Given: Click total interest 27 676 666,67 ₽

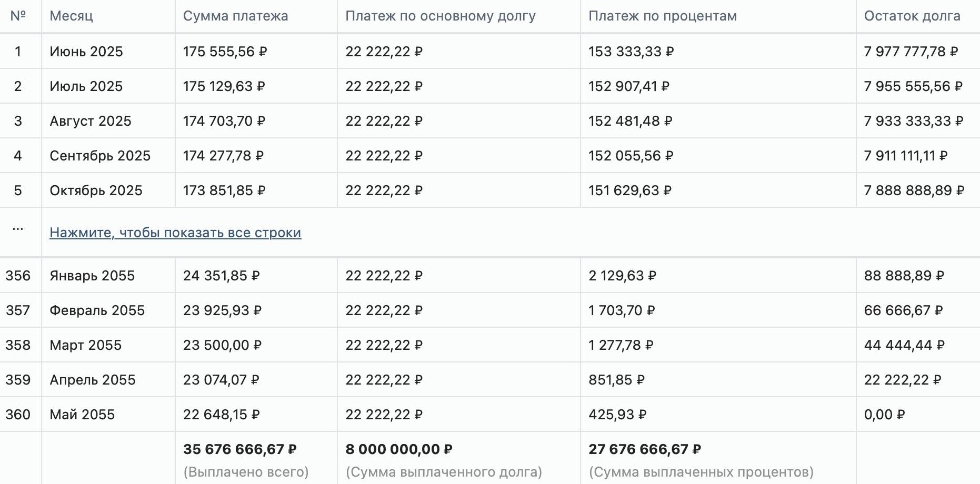Looking at the screenshot, I should (x=645, y=449).
